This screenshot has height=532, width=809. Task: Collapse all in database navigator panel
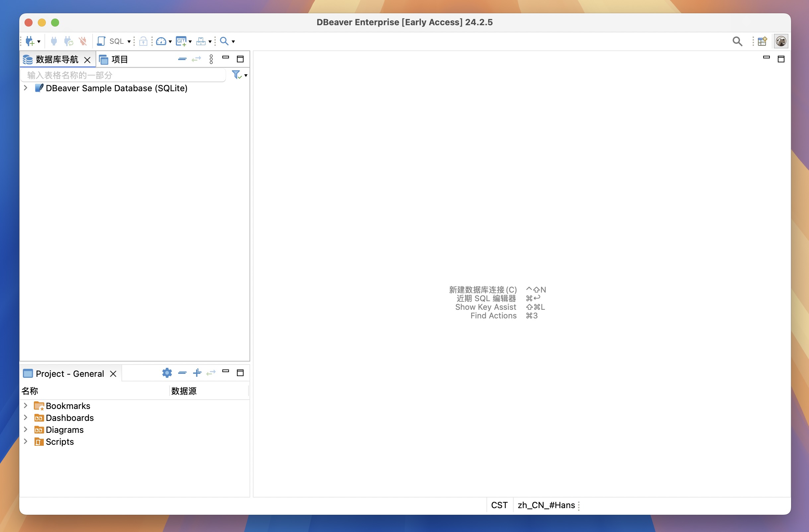coord(182,59)
